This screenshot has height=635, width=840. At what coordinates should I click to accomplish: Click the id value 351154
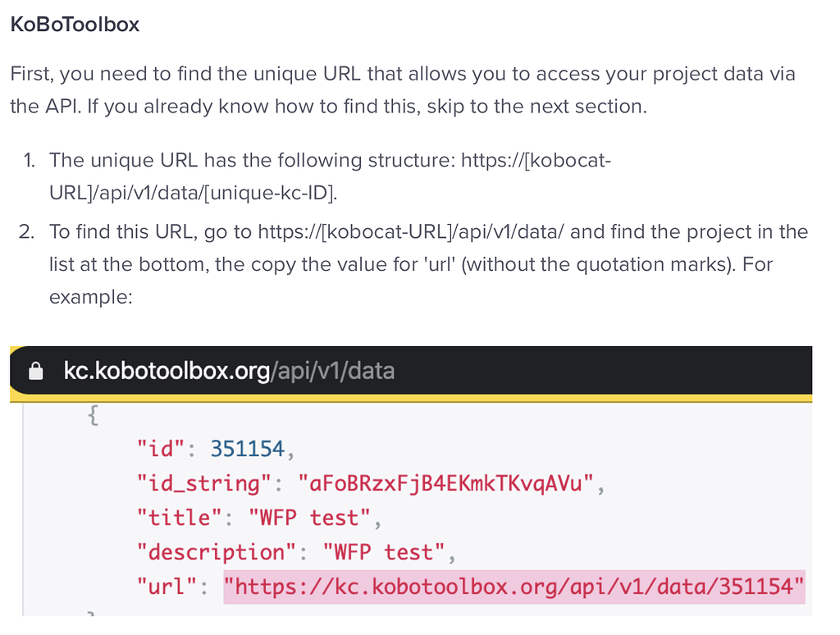coord(248,449)
